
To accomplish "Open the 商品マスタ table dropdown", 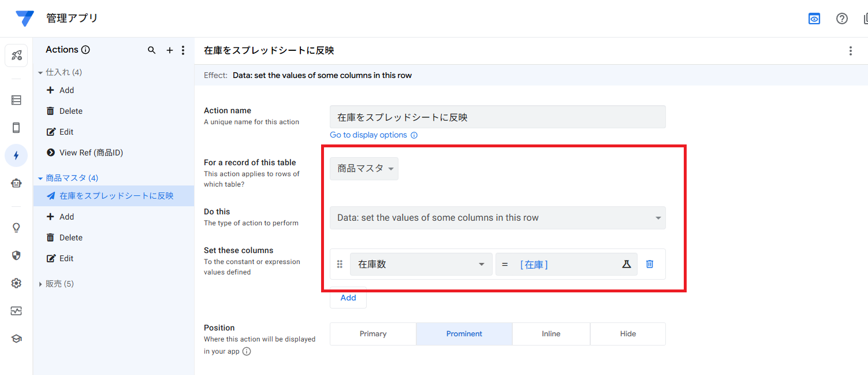I will click(364, 169).
